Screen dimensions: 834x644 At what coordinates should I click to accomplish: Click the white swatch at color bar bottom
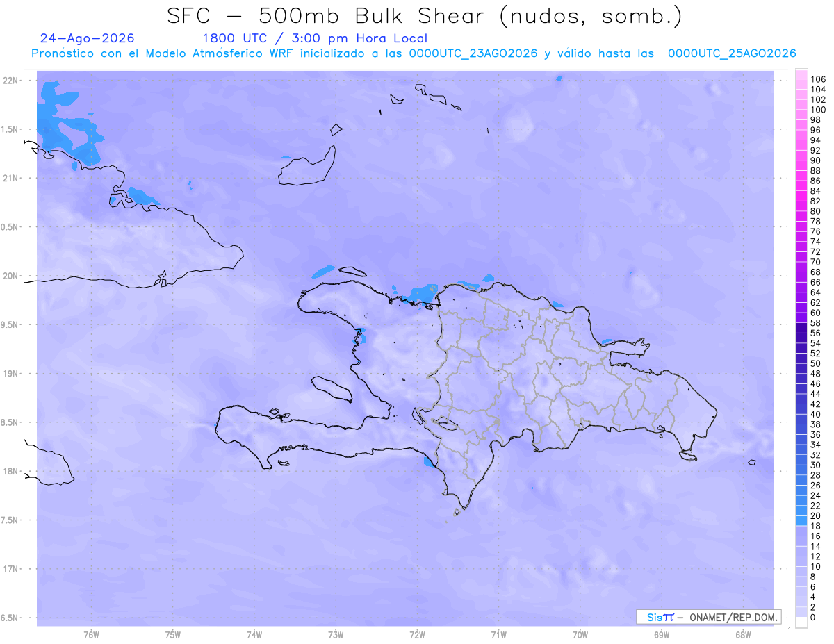click(801, 622)
